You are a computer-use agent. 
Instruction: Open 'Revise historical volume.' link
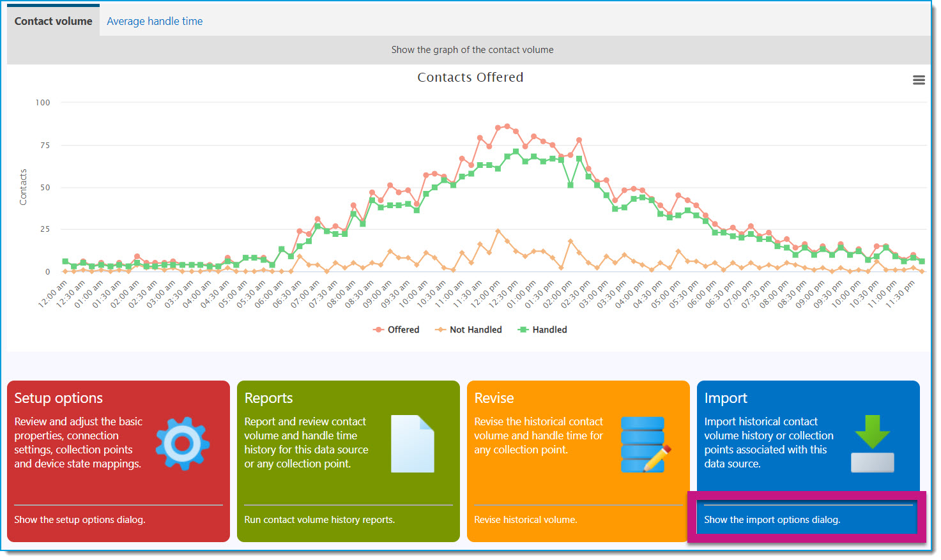click(x=525, y=520)
